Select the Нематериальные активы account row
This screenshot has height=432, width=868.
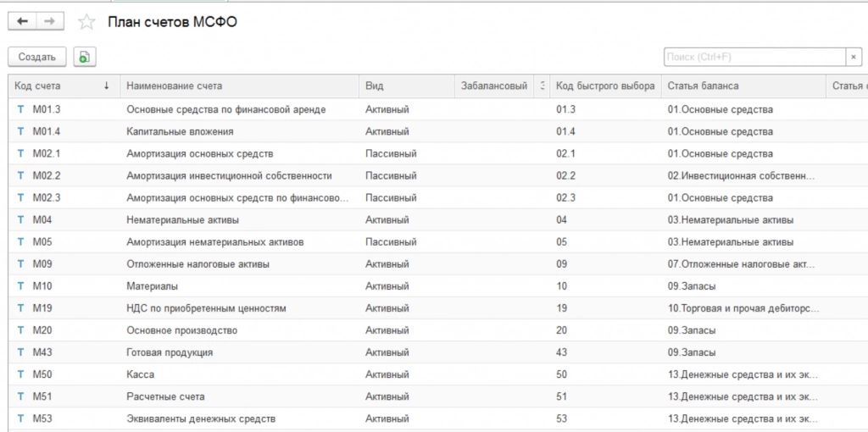click(x=181, y=220)
